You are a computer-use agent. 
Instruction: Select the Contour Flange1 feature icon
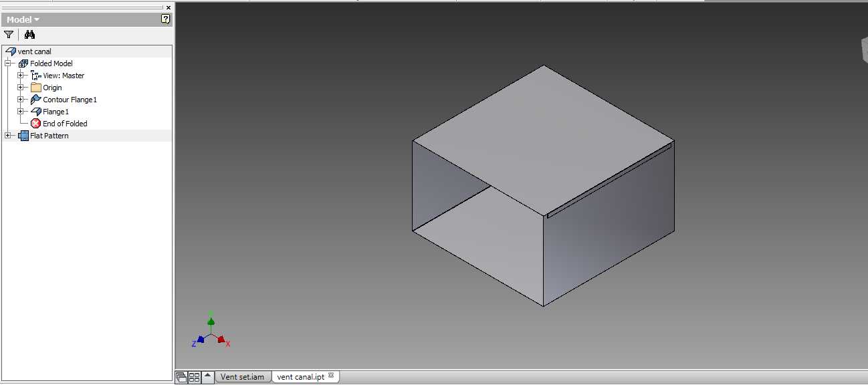coord(36,100)
